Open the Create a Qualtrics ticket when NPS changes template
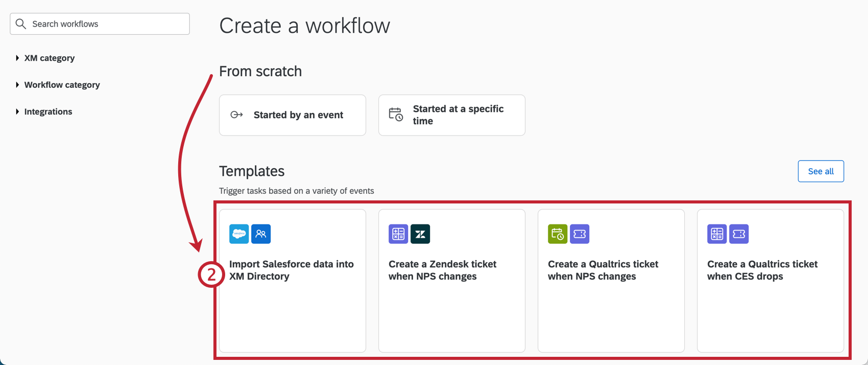The height and width of the screenshot is (365, 868). (611, 280)
